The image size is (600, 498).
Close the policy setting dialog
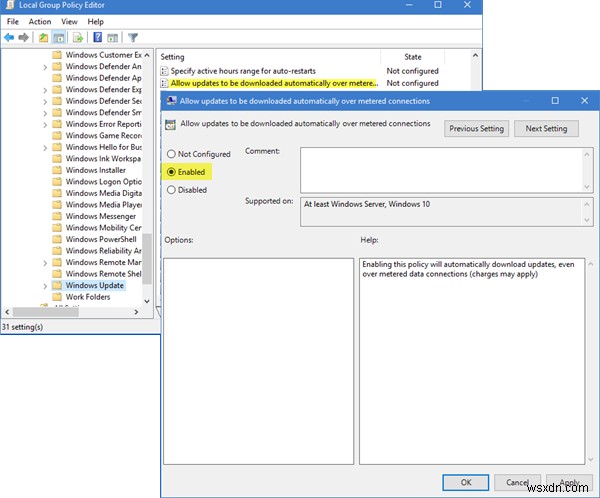coord(584,101)
